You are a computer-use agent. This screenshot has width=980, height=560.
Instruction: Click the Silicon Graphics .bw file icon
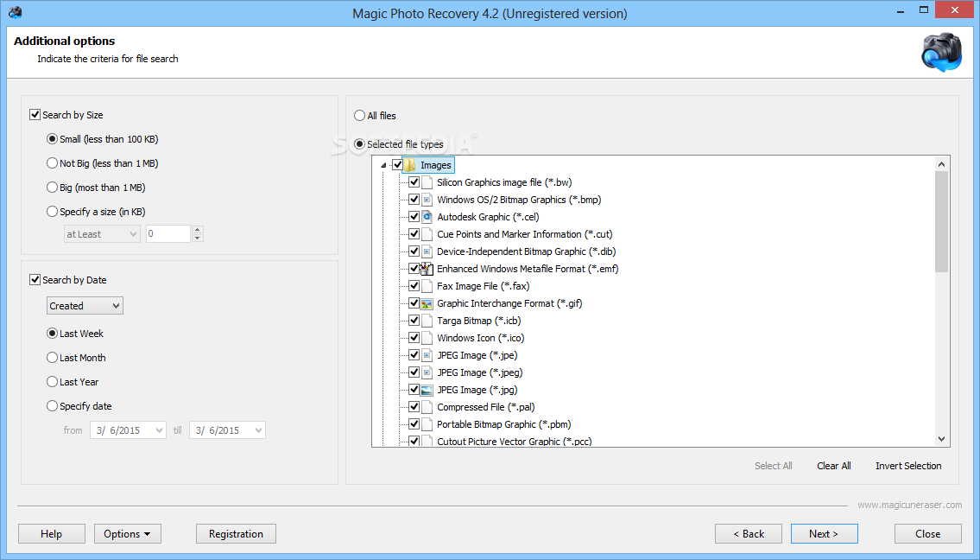point(427,182)
